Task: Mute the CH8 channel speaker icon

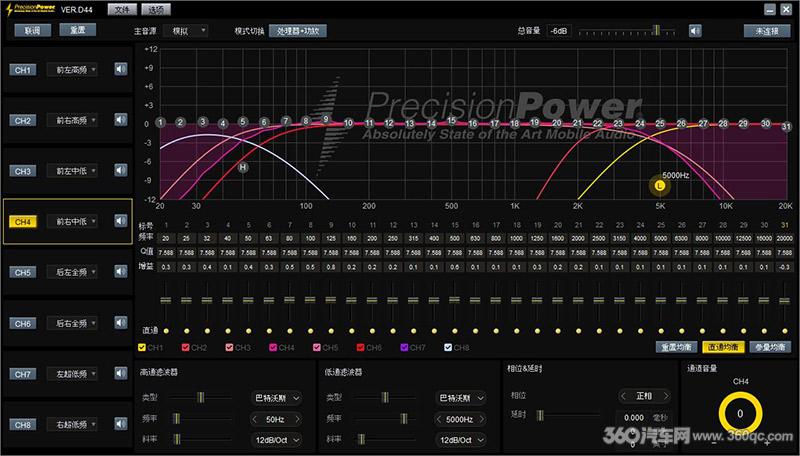Action: (120, 424)
